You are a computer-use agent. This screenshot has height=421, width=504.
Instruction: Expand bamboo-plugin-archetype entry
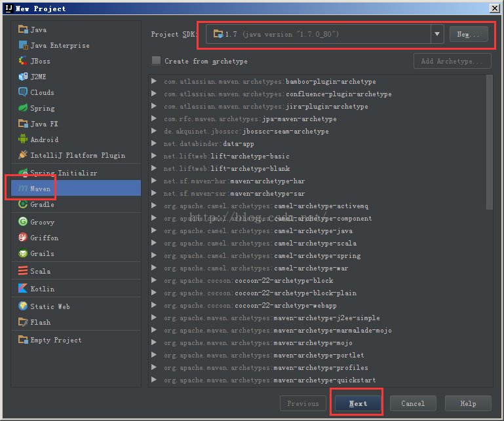pos(154,81)
